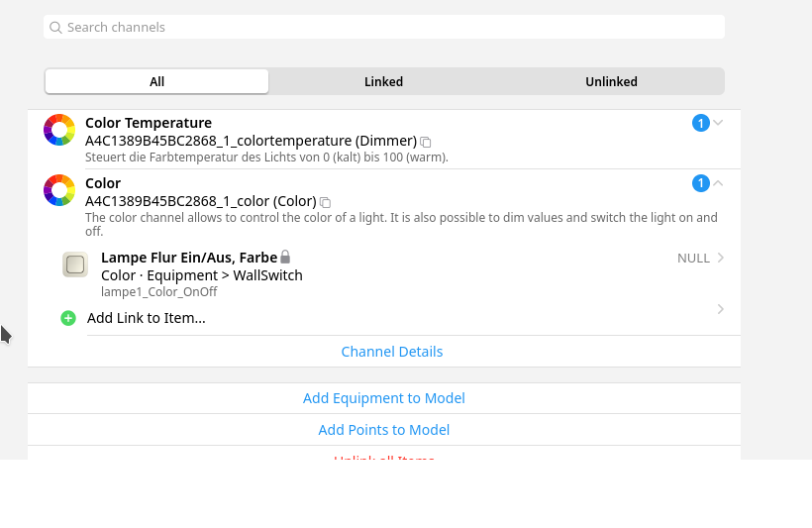This screenshot has width=812, height=528.
Task: Click Add Equipment to Model
Action: click(384, 398)
